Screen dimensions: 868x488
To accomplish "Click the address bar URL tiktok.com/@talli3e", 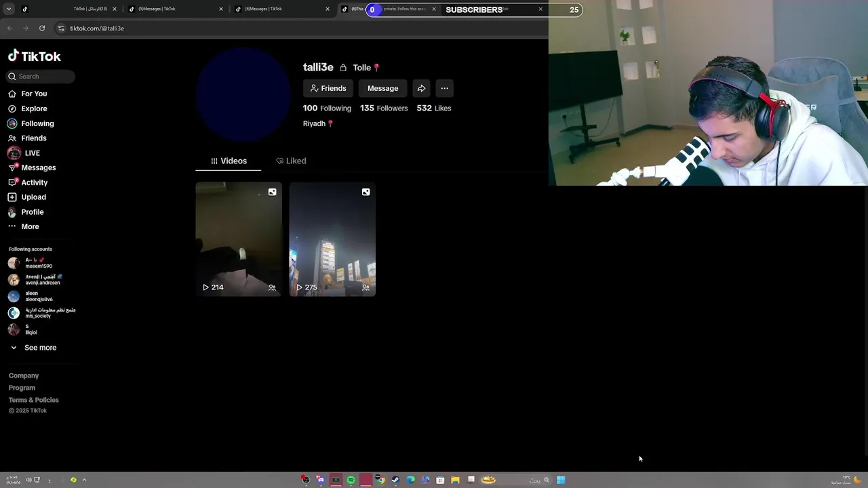I will pyautogui.click(x=97, y=28).
